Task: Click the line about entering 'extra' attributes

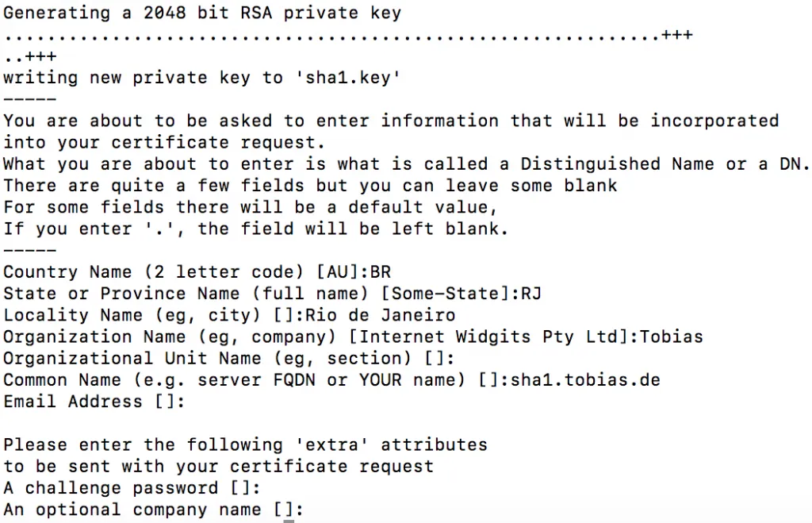Action: coord(245,445)
